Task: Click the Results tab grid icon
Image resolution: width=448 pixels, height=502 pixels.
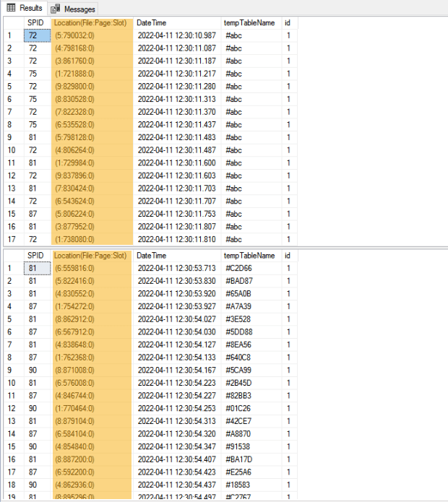Action: coord(11,8)
